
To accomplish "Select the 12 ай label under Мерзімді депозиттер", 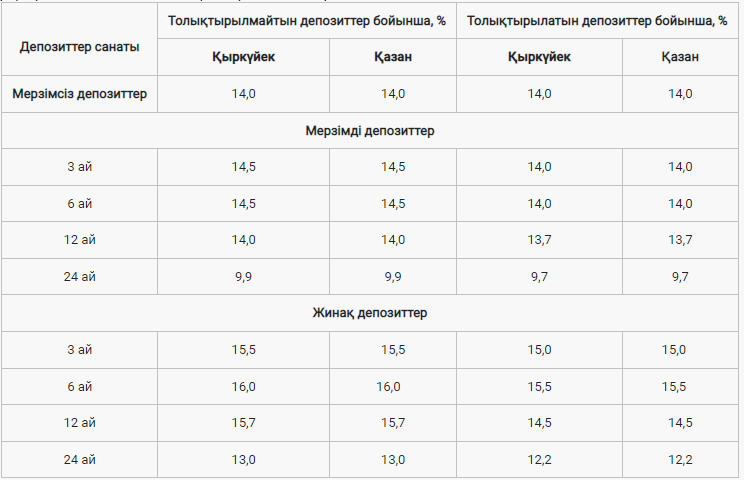I will click(79, 240).
